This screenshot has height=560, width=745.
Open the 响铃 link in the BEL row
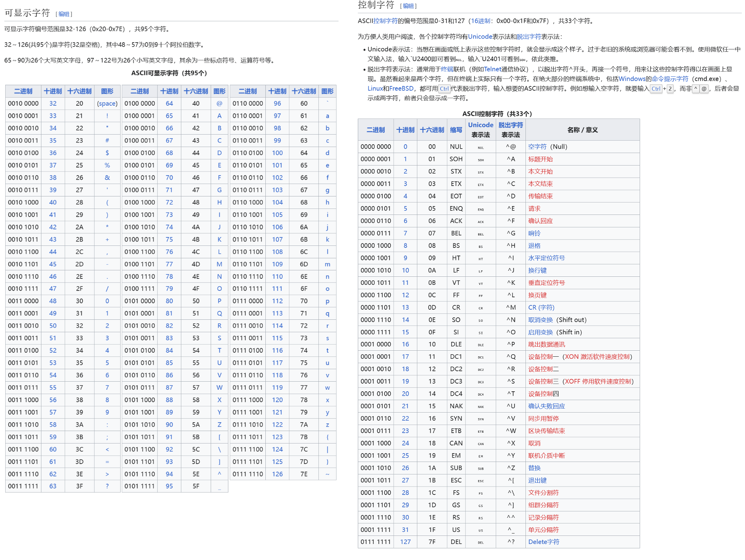coord(534,233)
